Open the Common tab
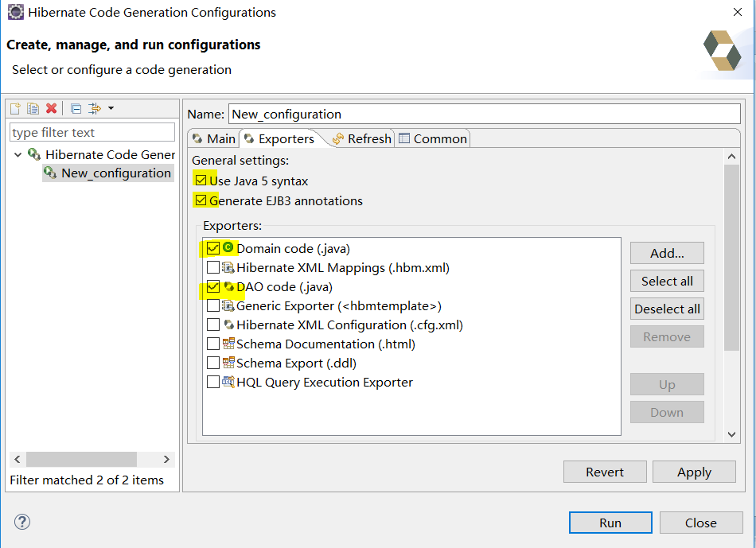Viewport: 756px width, 548px height. 432,139
